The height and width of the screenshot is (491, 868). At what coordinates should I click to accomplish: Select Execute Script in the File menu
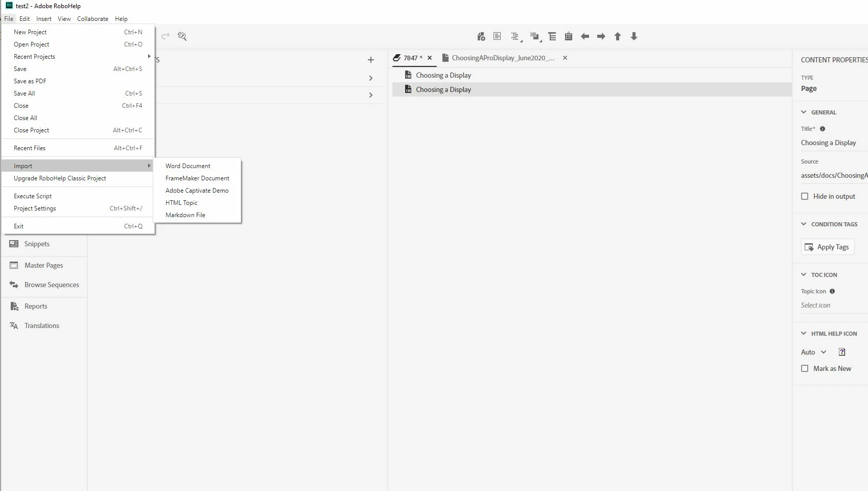(78, 196)
